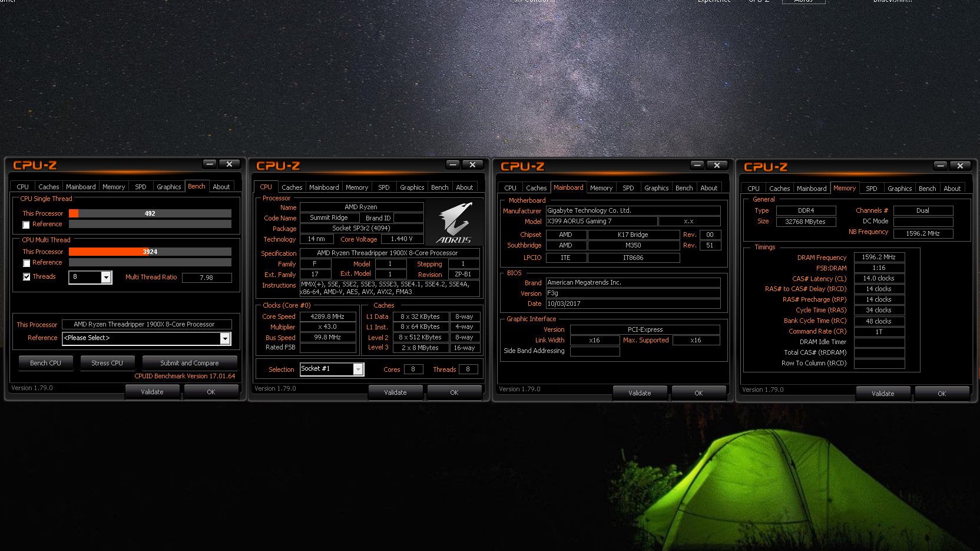Click CPUID Benchmark Version 17.01.64 text
Image resolution: width=980 pixels, height=551 pixels.
coord(185,376)
